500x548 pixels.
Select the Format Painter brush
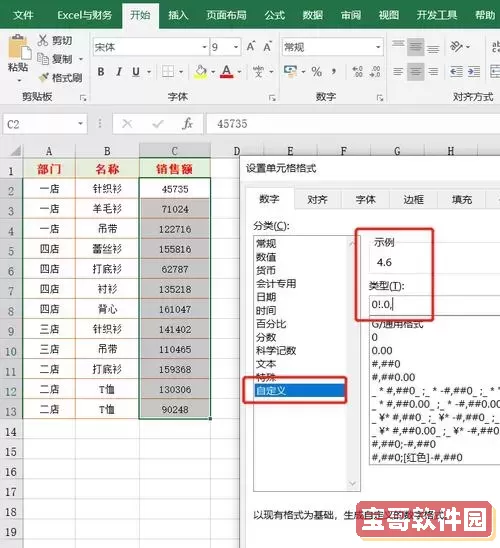pyautogui.click(x=44, y=77)
